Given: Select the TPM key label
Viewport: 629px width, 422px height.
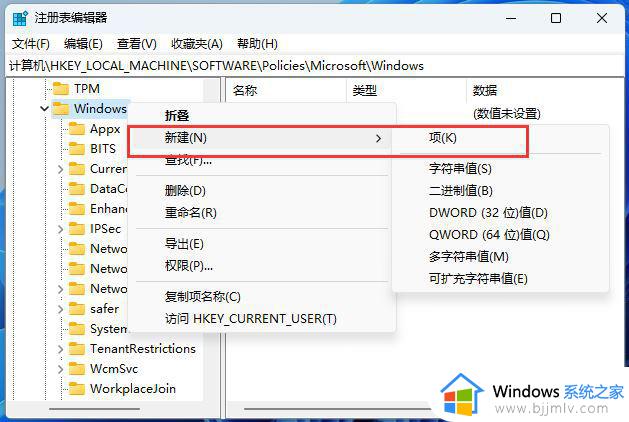Looking at the screenshot, I should pos(87,88).
